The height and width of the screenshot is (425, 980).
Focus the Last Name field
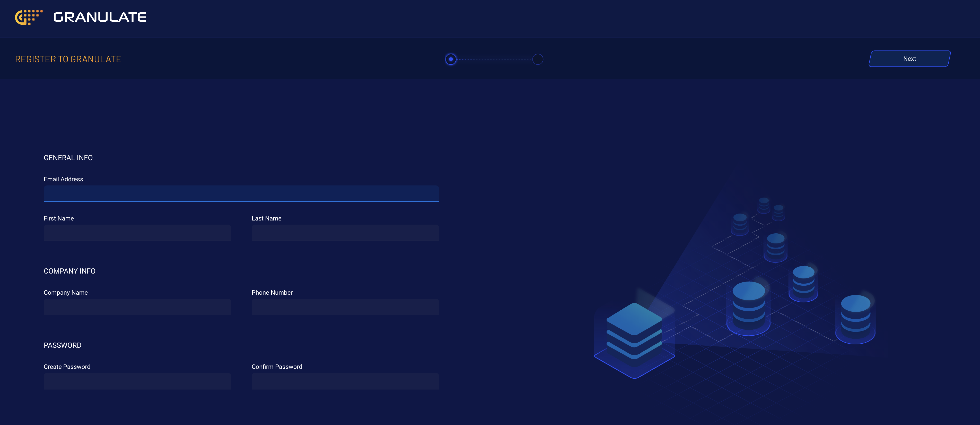point(345,233)
